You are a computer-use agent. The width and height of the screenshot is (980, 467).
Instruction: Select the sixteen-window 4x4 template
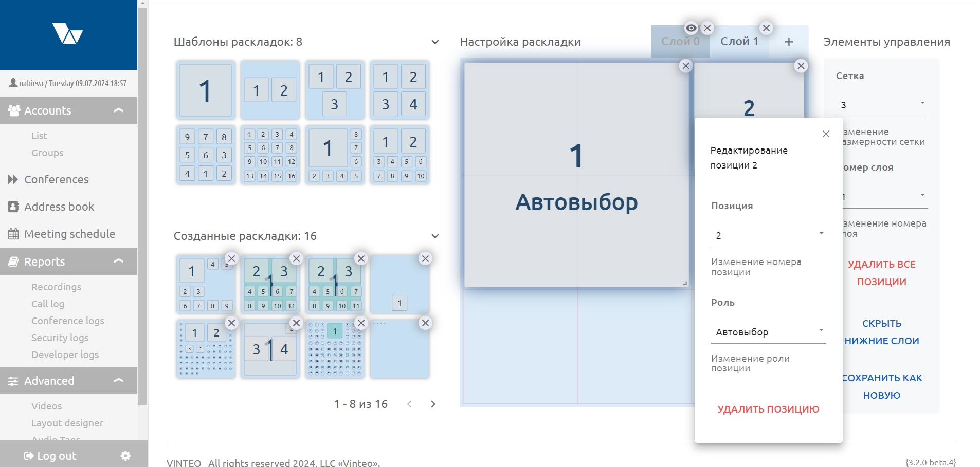coord(270,155)
